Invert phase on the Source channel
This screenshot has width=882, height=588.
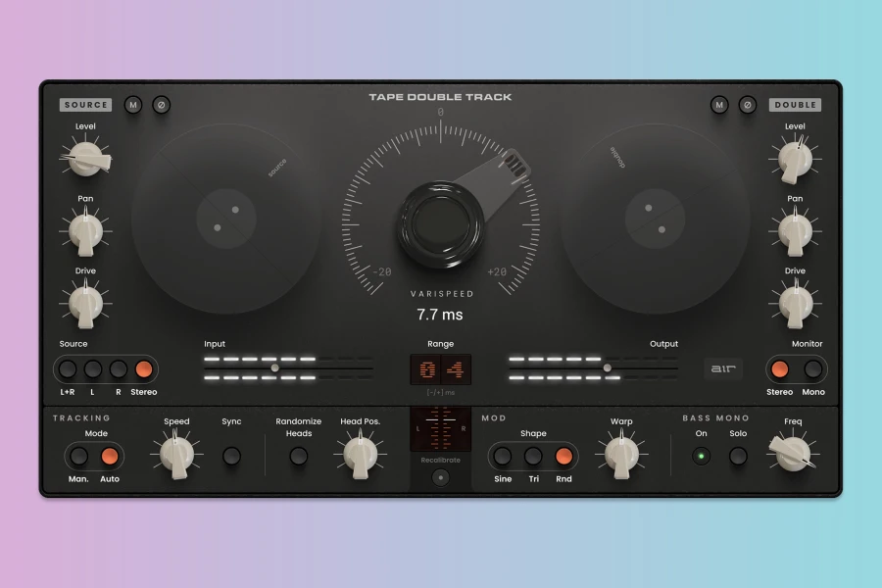tap(161, 105)
